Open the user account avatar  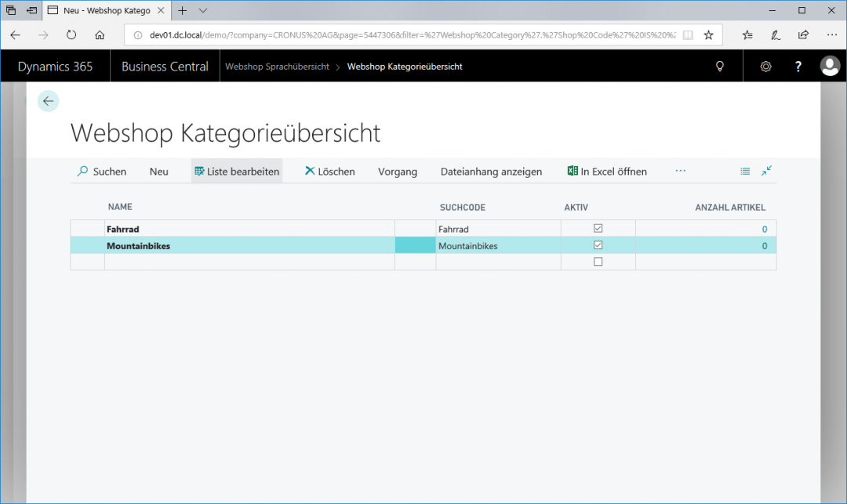830,67
